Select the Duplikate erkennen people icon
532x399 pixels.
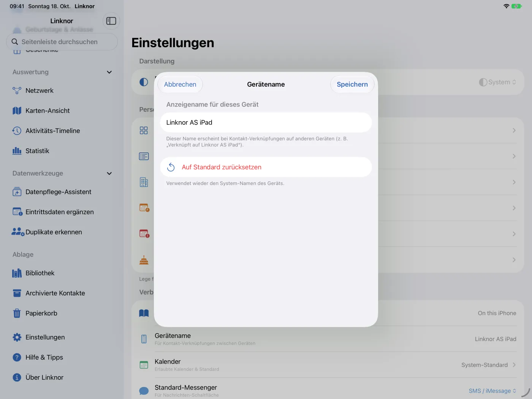point(18,232)
